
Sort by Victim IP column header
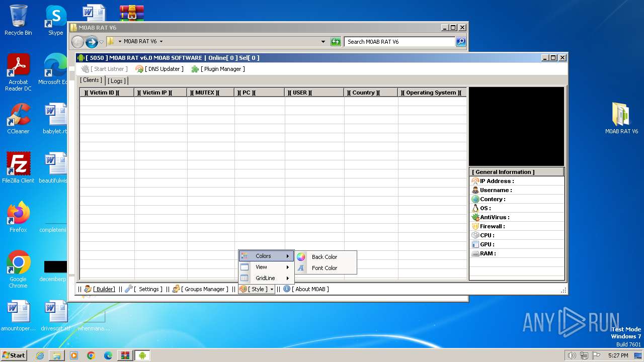160,93
